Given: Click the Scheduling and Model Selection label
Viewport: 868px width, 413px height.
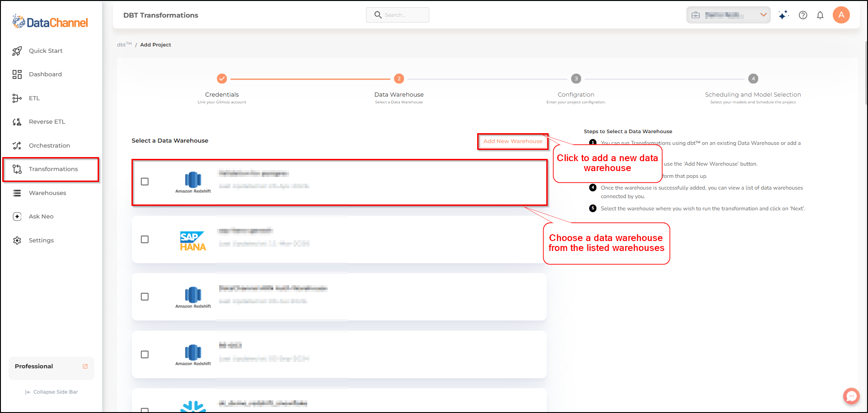Looking at the screenshot, I should (753, 95).
